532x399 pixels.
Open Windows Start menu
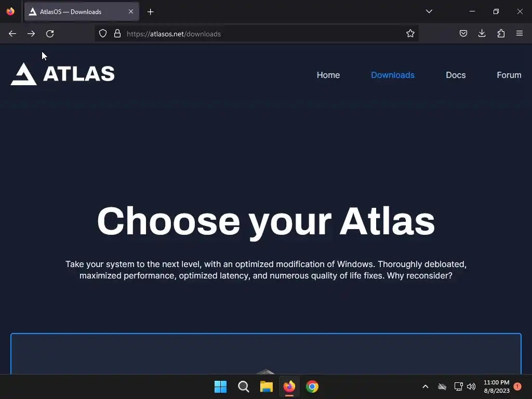(x=220, y=387)
